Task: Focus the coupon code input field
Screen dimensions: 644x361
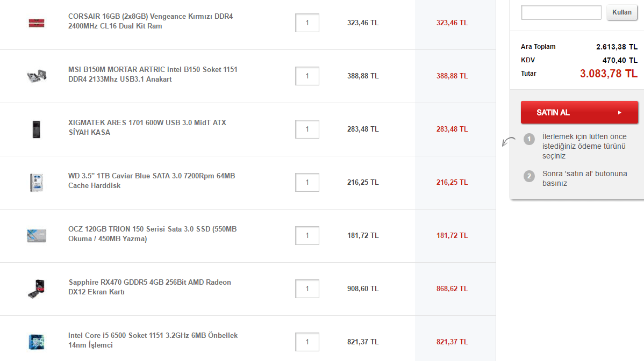Action: pyautogui.click(x=561, y=12)
